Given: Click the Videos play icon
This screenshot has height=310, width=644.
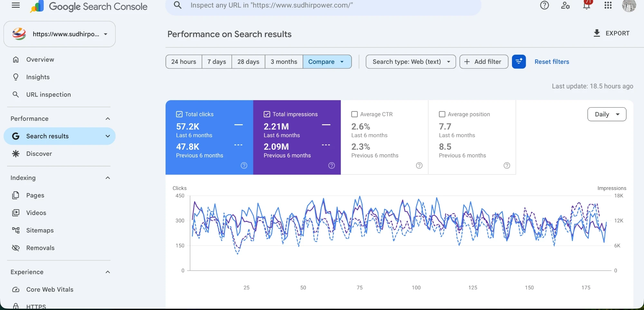Looking at the screenshot, I should pyautogui.click(x=15, y=213).
